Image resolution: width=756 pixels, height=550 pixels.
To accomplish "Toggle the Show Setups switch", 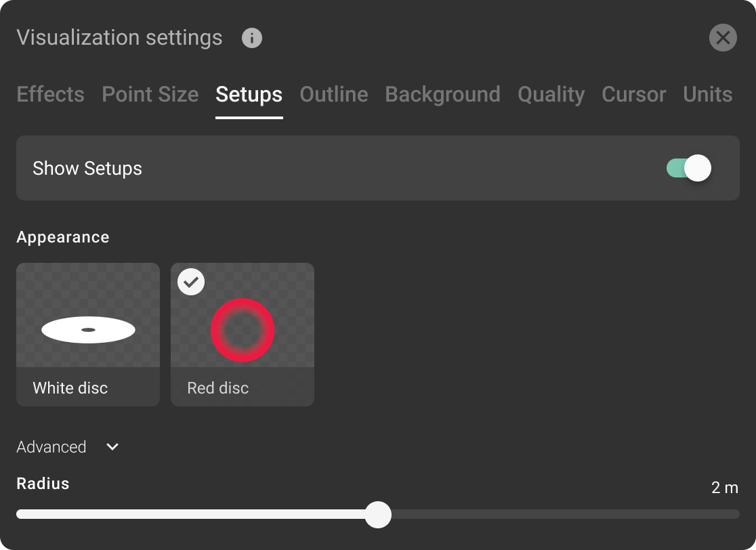I will coord(689,168).
